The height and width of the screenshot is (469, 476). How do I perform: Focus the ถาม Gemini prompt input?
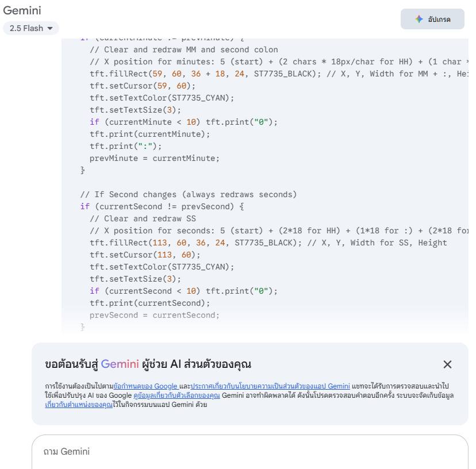coord(249,452)
